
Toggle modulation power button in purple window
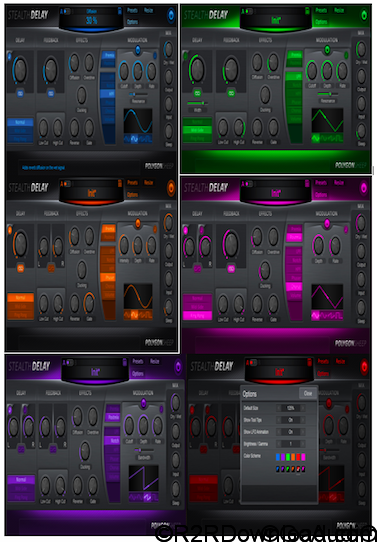[x=143, y=403]
